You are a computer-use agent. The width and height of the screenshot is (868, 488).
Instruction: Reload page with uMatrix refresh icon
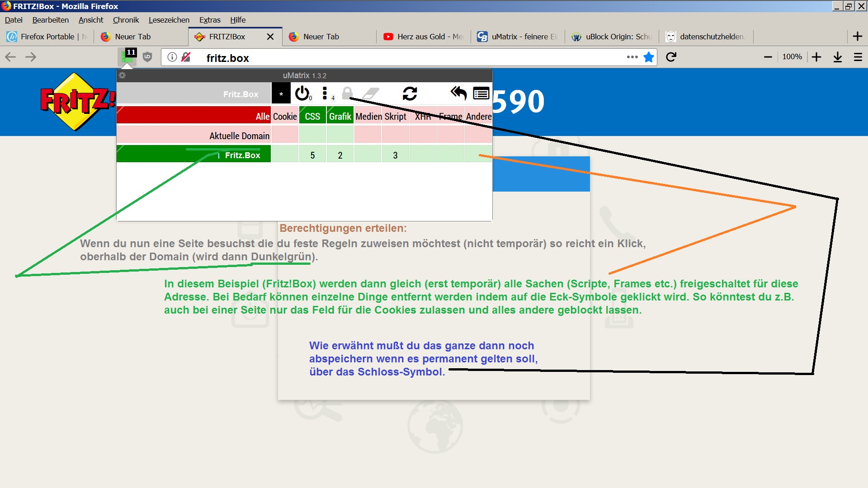410,94
